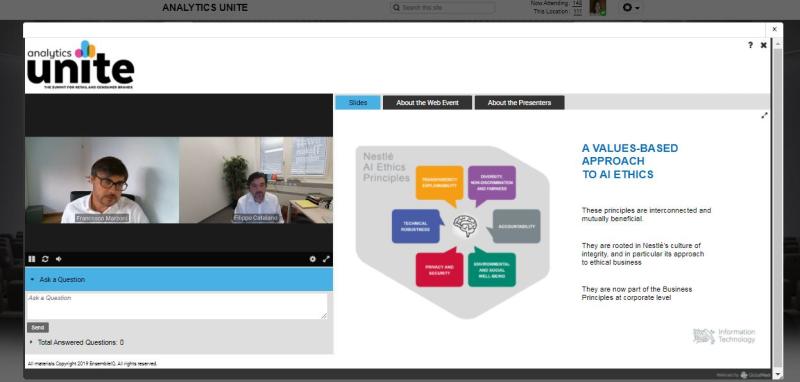800x382 pixels.
Task: Open the video player settings gear
Action: [x=313, y=259]
